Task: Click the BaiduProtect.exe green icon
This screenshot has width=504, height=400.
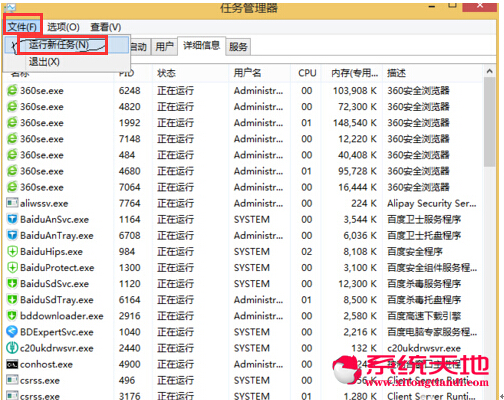Action: (12, 267)
